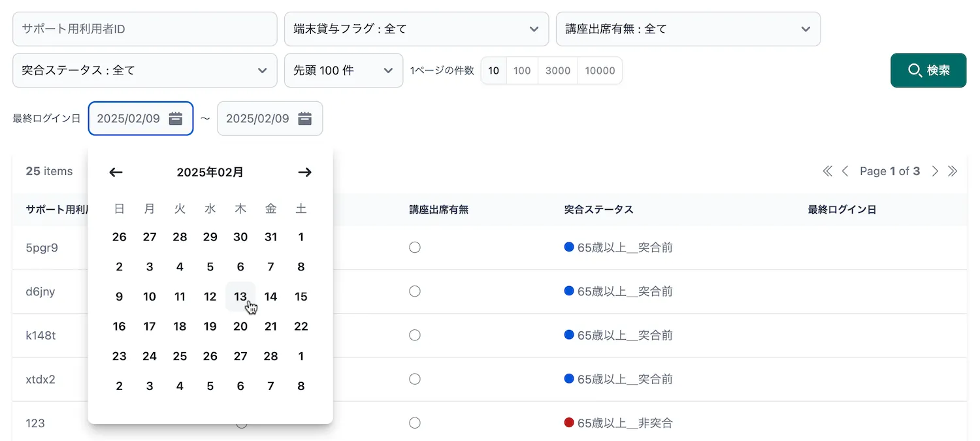Select the attendance radio button for row 123
This screenshot has height=441, width=980.
[x=415, y=423]
